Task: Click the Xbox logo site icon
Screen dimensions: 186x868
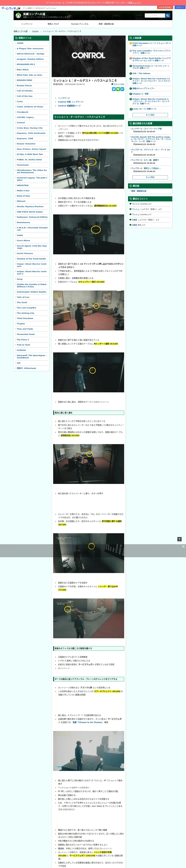Action: click(x=18, y=15)
